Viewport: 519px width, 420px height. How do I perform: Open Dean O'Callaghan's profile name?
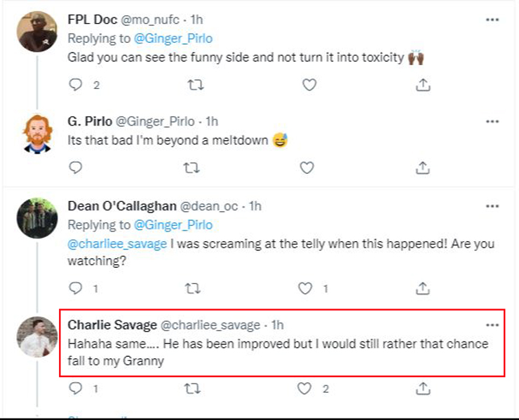point(123,206)
